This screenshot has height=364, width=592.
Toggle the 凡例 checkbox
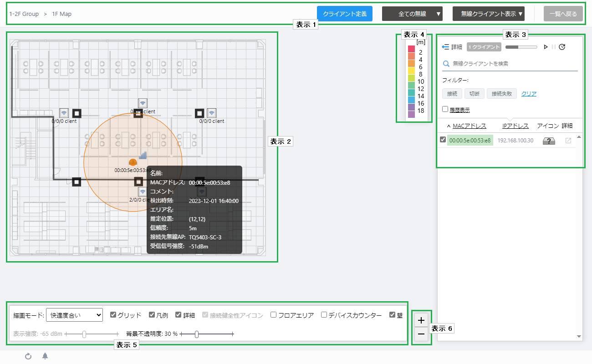(152, 314)
